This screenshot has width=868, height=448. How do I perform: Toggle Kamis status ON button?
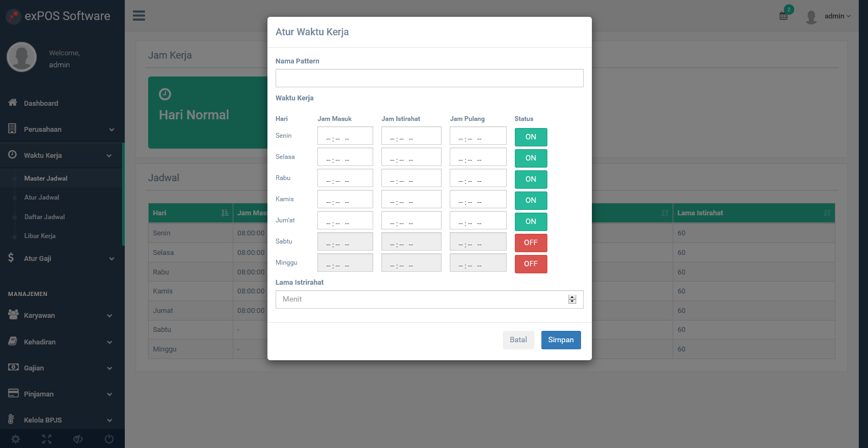531,201
